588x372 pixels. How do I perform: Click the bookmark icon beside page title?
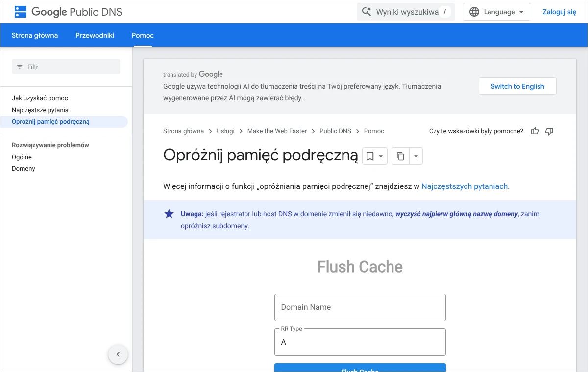click(x=370, y=156)
